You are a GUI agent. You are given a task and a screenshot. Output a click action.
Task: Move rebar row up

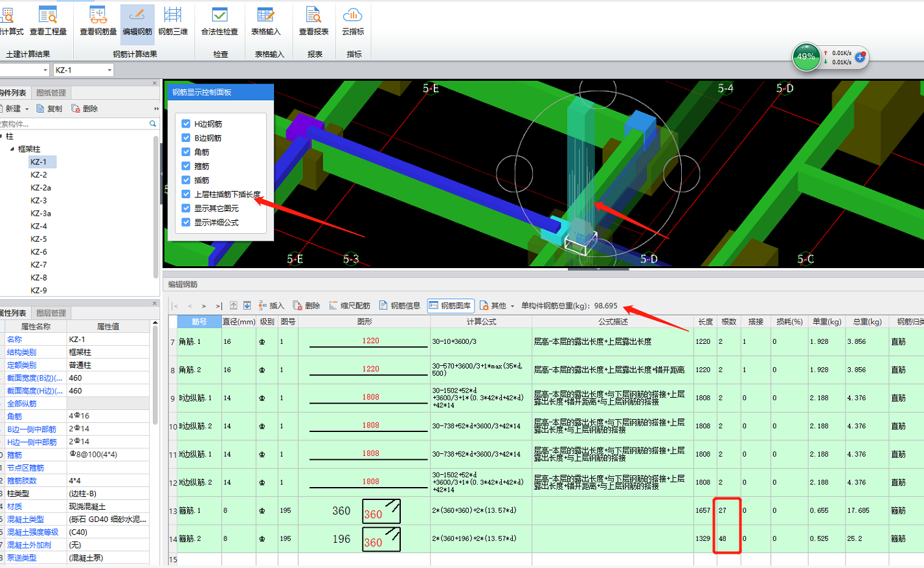click(x=234, y=306)
